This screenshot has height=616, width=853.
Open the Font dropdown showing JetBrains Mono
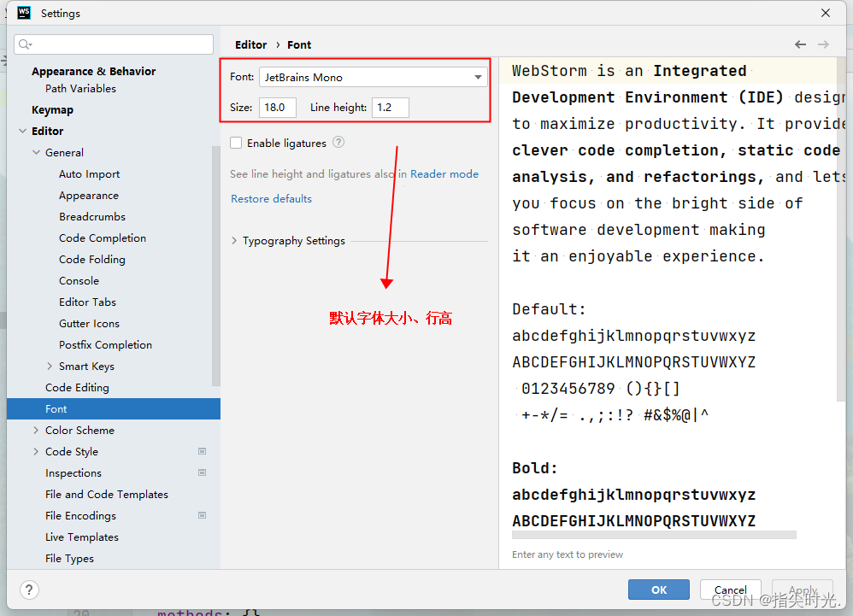pyautogui.click(x=373, y=77)
